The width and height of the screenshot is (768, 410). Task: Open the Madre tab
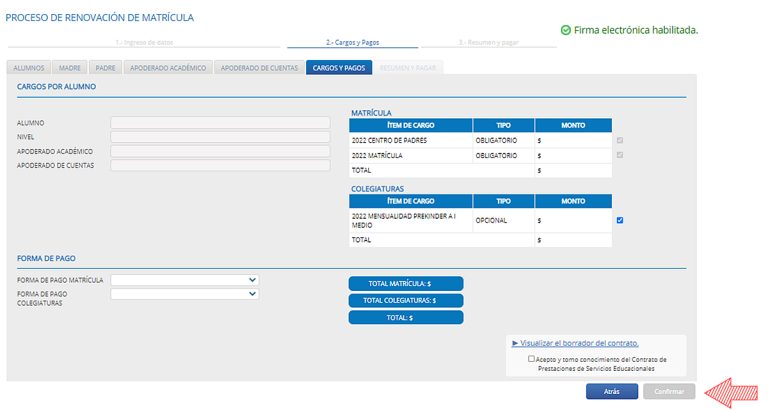(x=71, y=68)
